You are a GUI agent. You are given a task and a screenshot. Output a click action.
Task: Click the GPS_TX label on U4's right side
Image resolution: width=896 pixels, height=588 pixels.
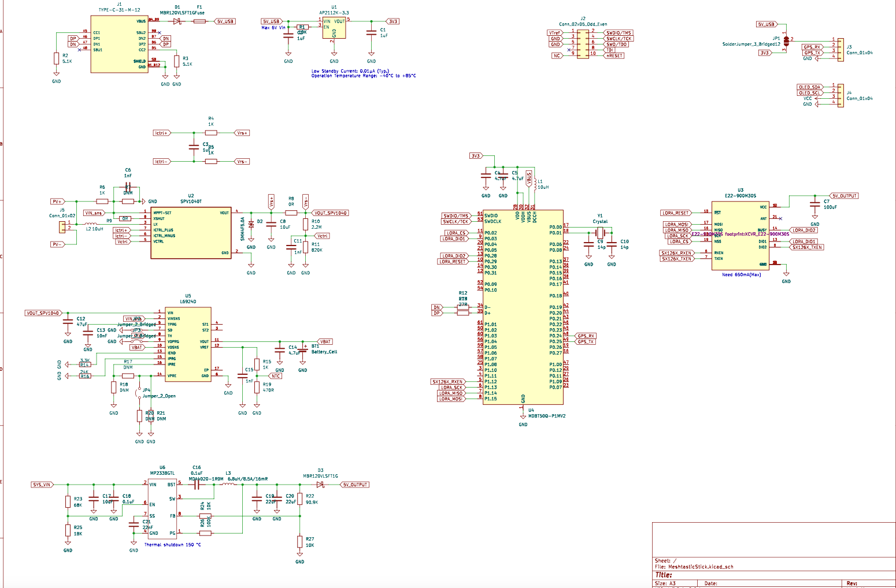pos(586,342)
